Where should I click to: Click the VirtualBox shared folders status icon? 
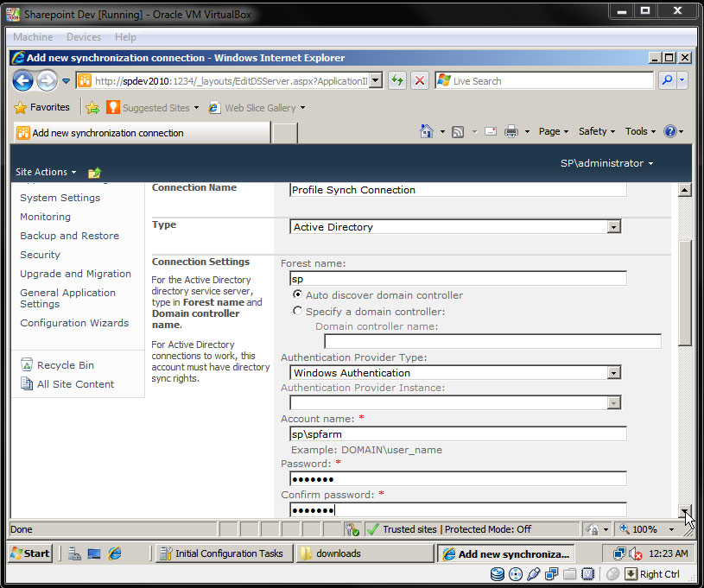point(570,574)
